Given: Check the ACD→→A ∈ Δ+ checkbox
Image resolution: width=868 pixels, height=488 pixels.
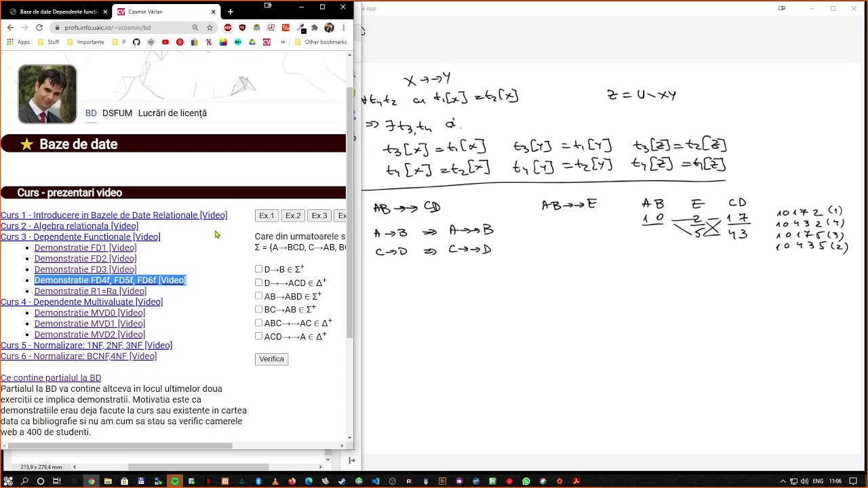Looking at the screenshot, I should tap(258, 335).
